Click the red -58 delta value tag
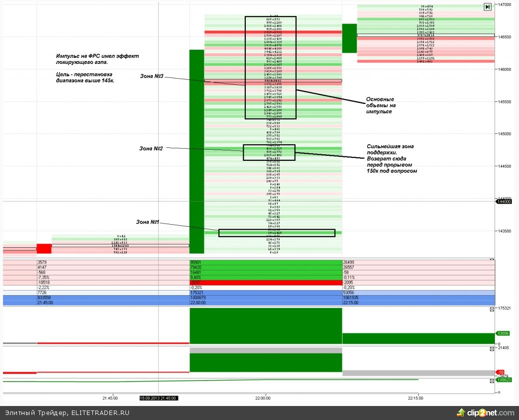Image resolution: width=519 pixels, height=420 pixels. pos(501,373)
